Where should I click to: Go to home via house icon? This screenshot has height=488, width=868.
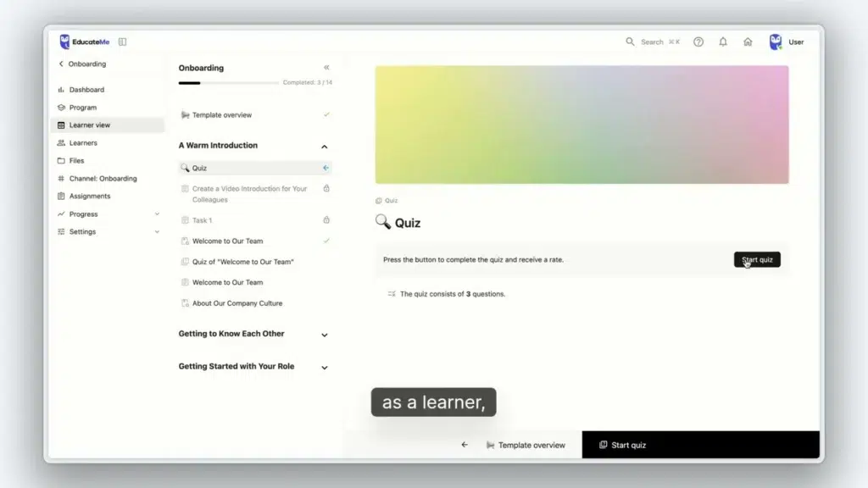tap(748, 42)
